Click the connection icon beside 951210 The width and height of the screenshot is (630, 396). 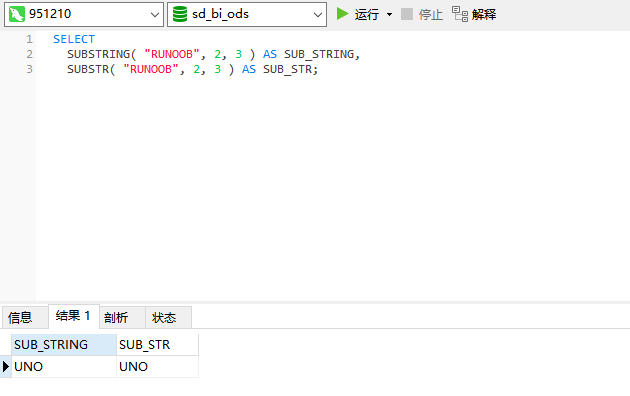(16, 14)
